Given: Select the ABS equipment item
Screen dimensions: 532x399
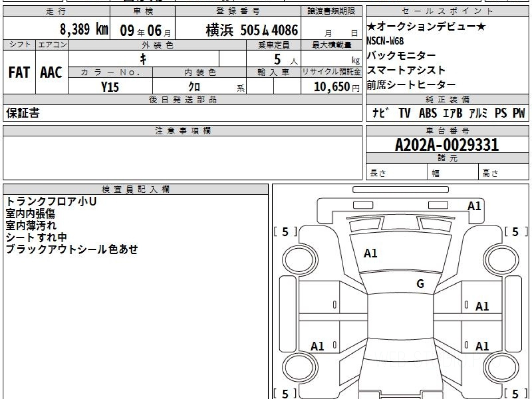Looking at the screenshot, I should (x=428, y=113).
